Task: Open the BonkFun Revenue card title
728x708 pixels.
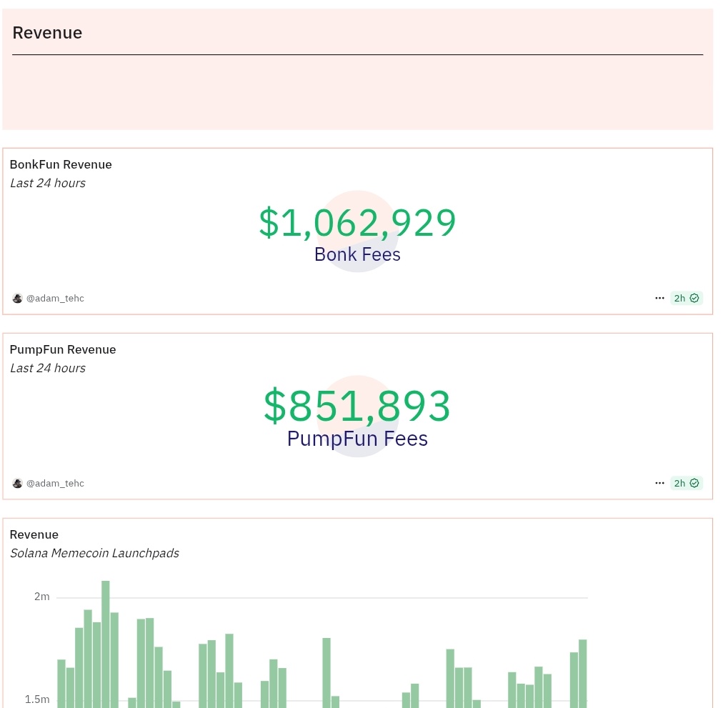Action: click(x=61, y=165)
